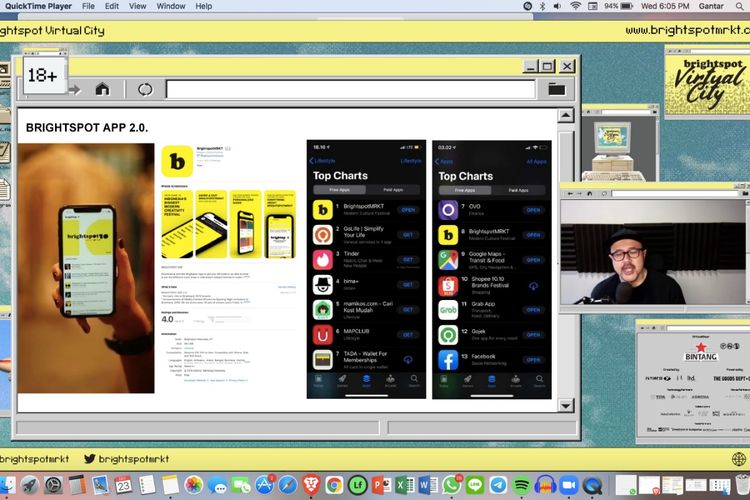Image resolution: width=750 pixels, height=500 pixels.
Task: Tap GET button for MAPCLUB
Action: tap(408, 334)
